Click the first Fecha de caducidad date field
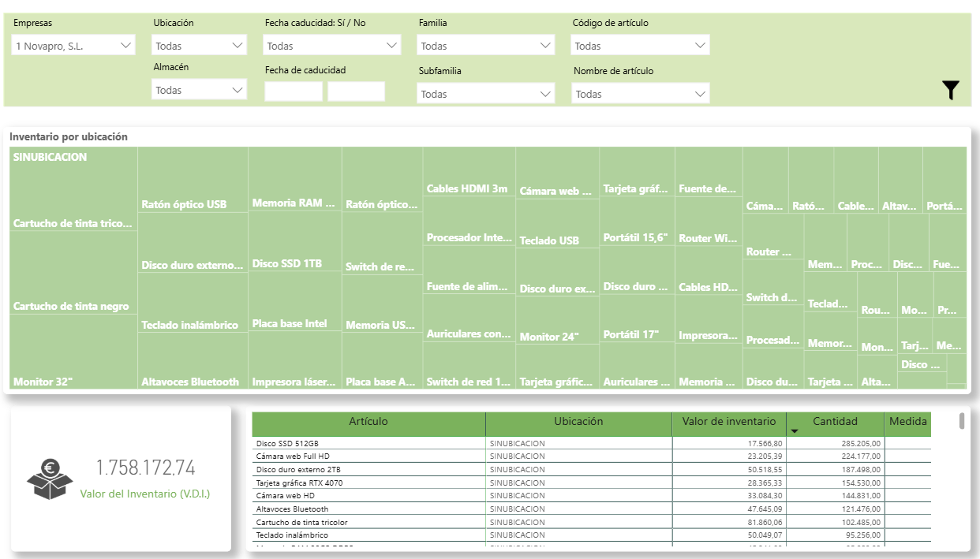Screen dimensions: 980x559 (294, 91)
